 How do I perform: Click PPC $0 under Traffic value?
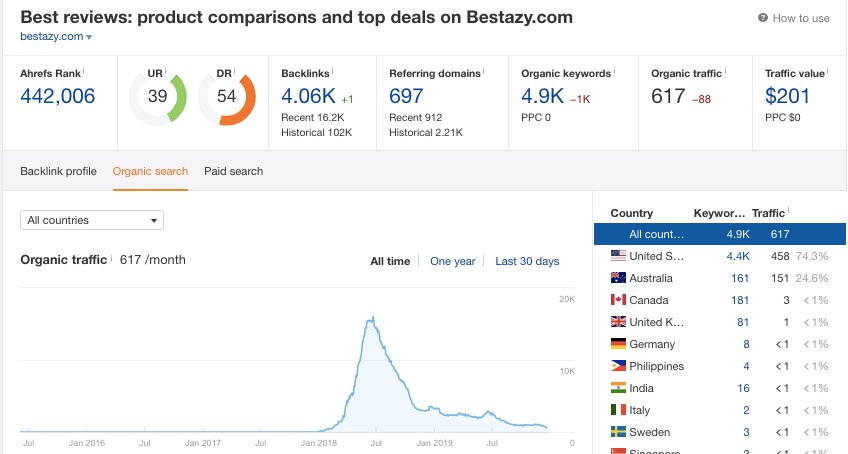(783, 117)
